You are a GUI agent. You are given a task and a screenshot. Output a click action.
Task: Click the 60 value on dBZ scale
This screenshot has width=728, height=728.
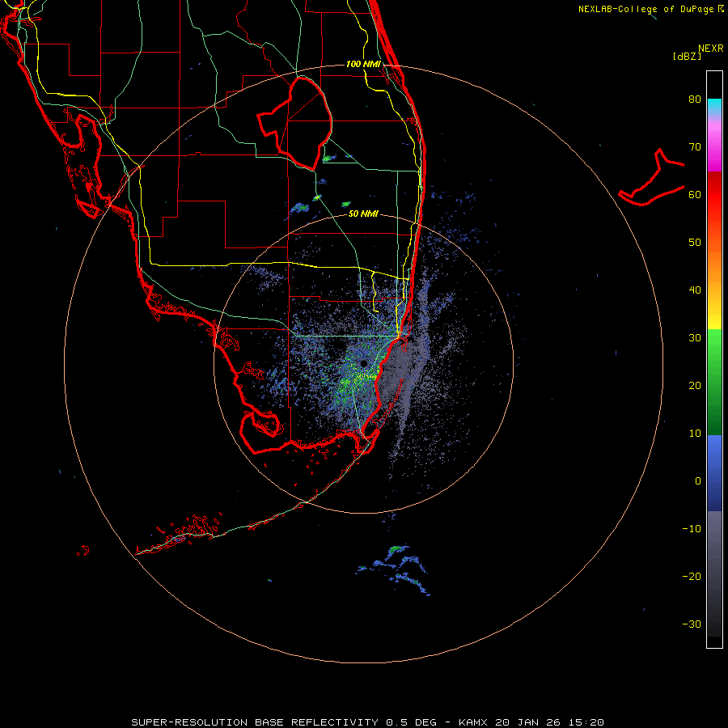[x=695, y=195]
